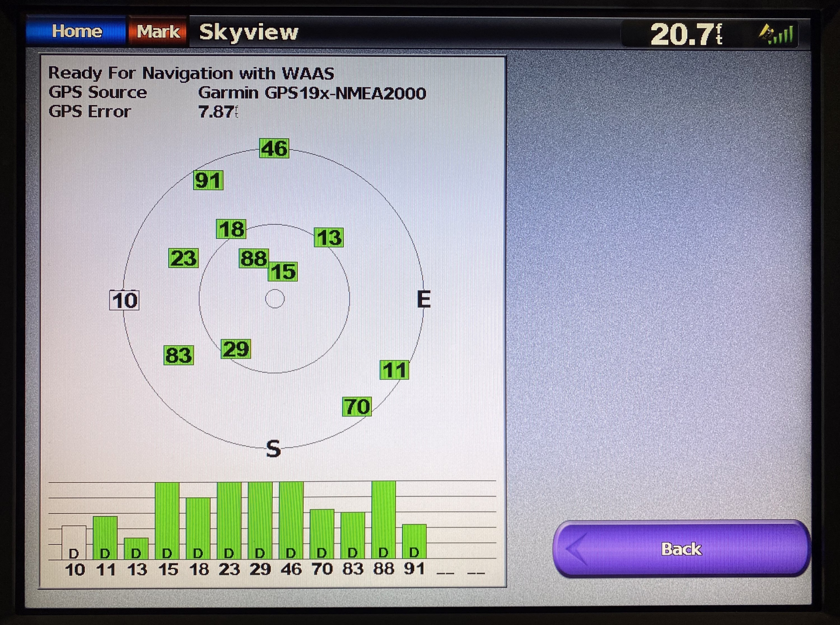Image resolution: width=840 pixels, height=625 pixels.
Task: Select the untracked white satellite 10 marker
Action: 124,300
